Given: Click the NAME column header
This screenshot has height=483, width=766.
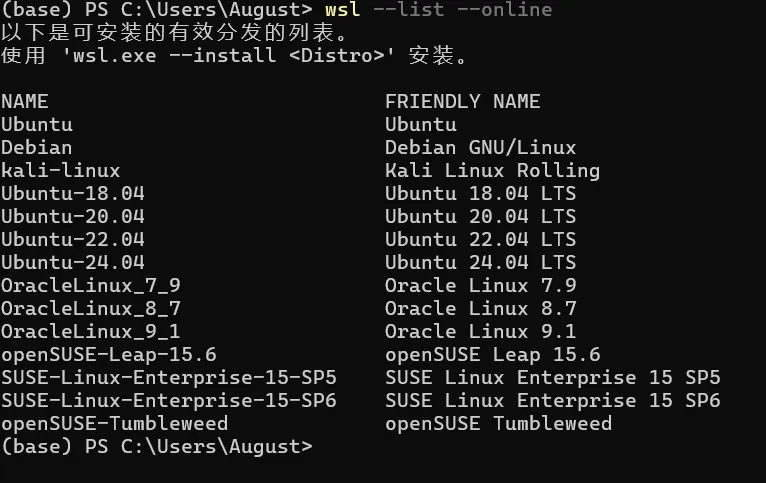Looking at the screenshot, I should 25,101.
